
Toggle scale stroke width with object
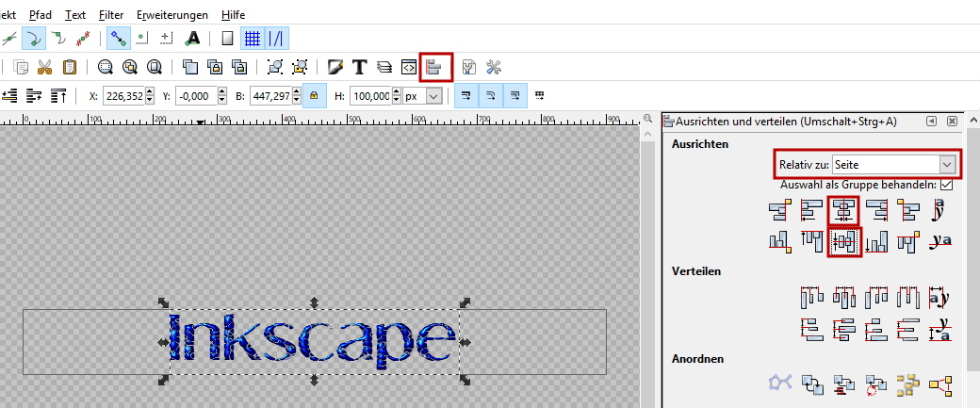pos(465,95)
